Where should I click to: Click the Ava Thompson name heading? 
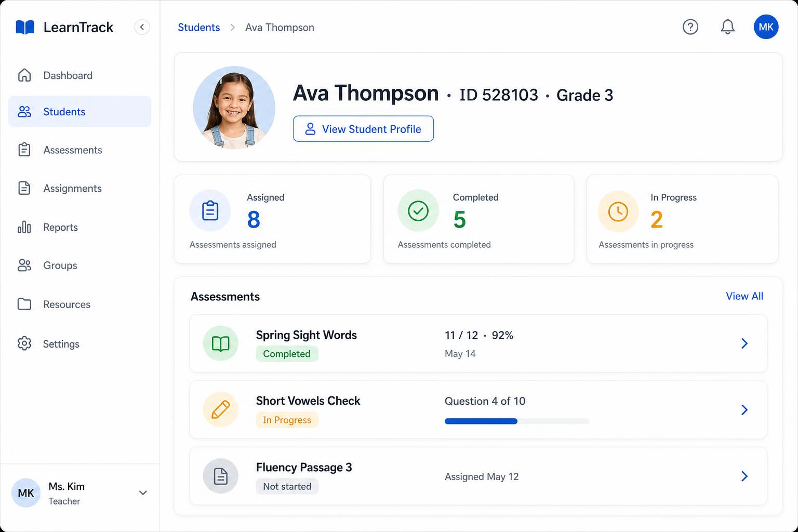click(366, 94)
